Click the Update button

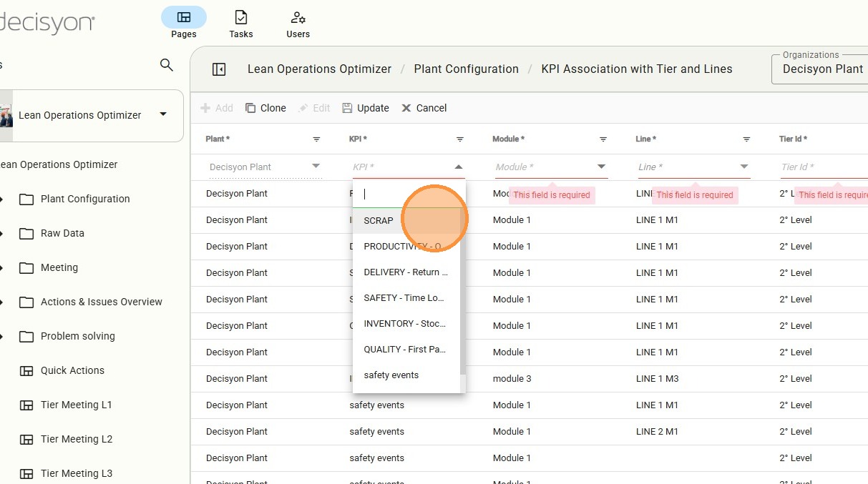(366, 108)
